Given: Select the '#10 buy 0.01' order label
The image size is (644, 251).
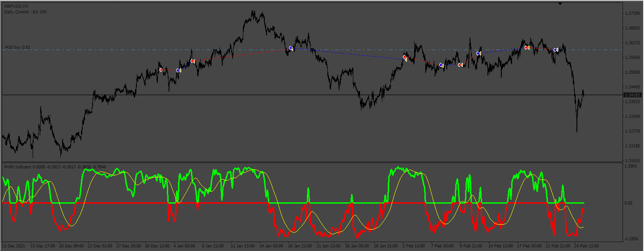Looking at the screenshot, I should pyautogui.click(x=18, y=47).
